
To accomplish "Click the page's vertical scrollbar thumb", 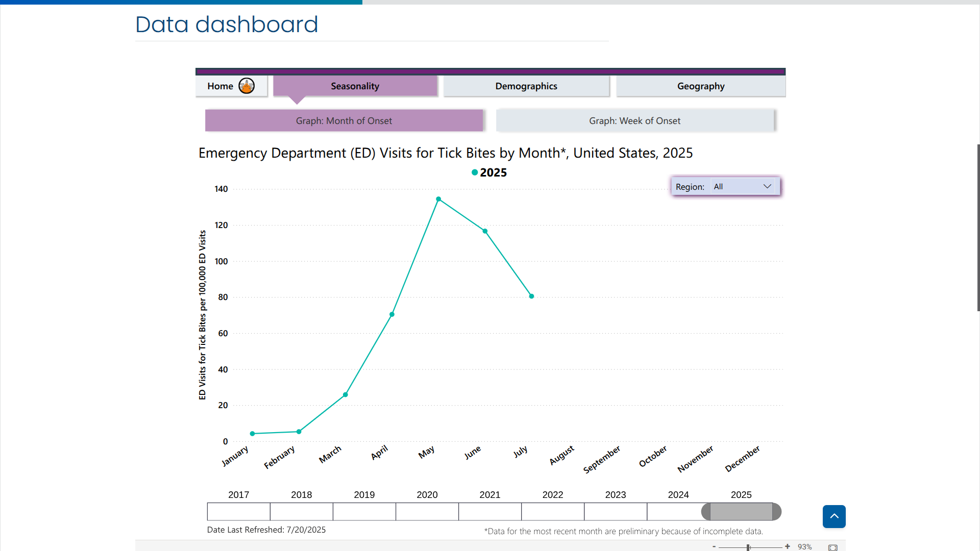I will [x=978, y=228].
